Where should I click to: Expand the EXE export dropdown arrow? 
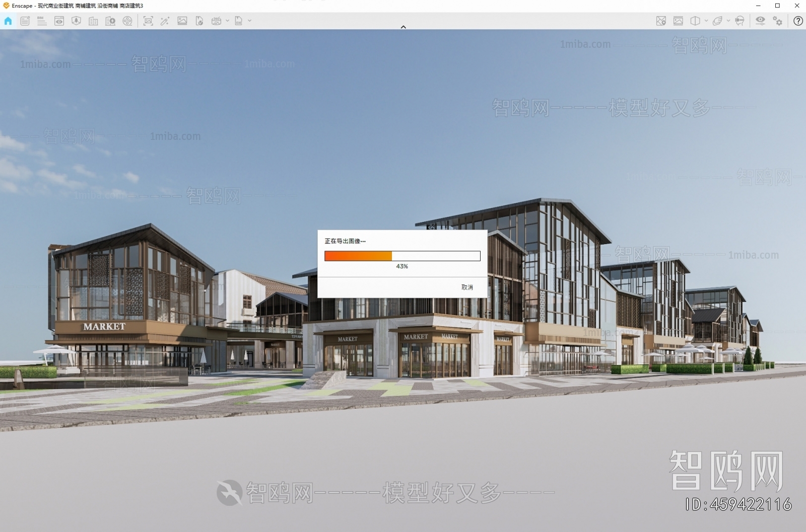pyautogui.click(x=249, y=21)
